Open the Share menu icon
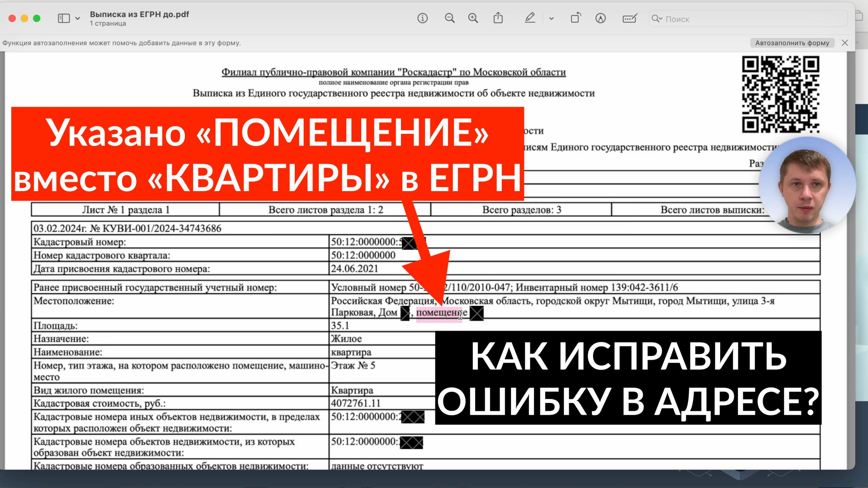This screenshot has height=488, width=868. [x=498, y=19]
